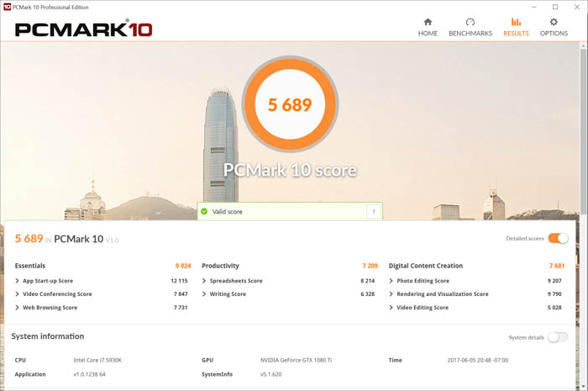Click the scrollbar down arrow

click(x=583, y=386)
